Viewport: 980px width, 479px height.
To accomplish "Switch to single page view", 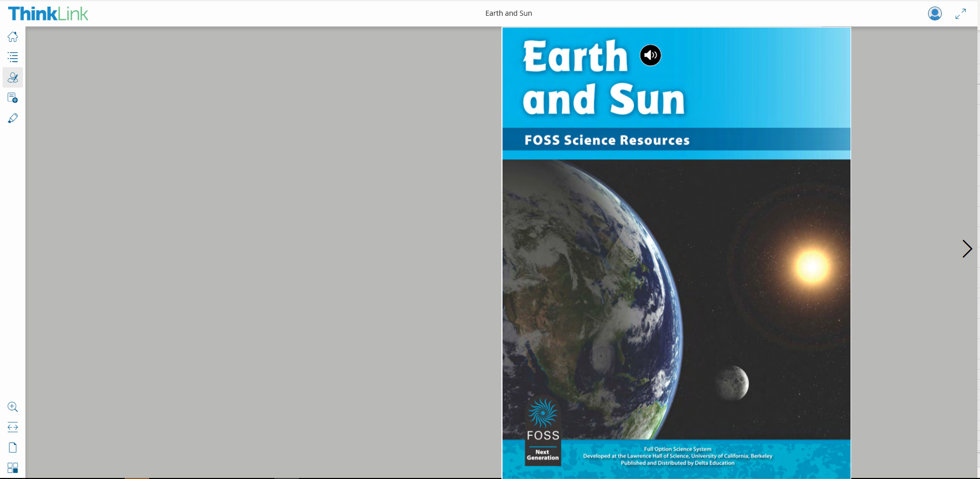I will coord(13,447).
